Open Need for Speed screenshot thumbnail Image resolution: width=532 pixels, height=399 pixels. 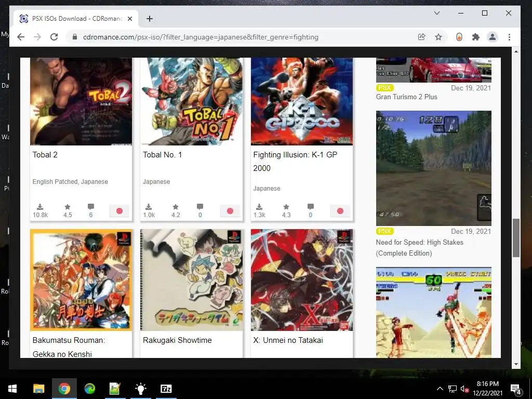click(434, 168)
